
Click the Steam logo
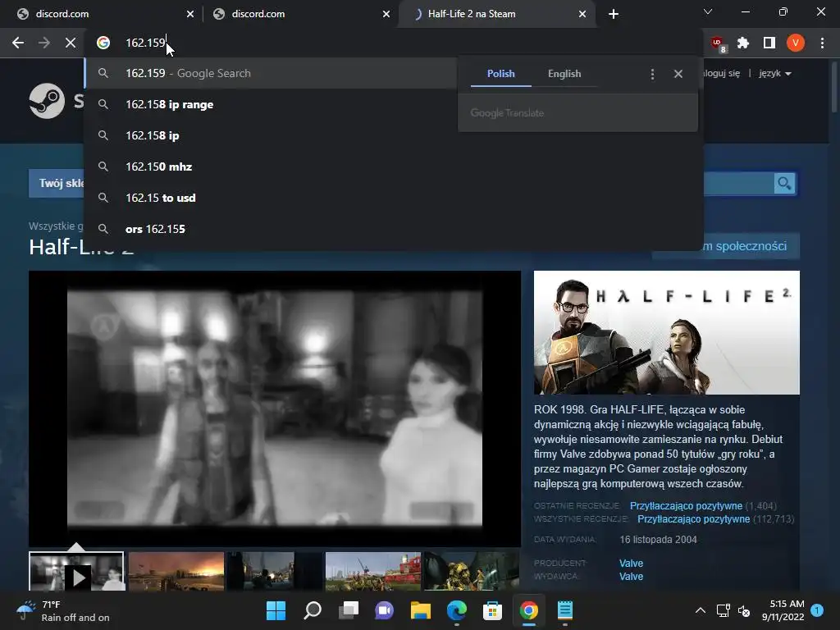pos(47,101)
